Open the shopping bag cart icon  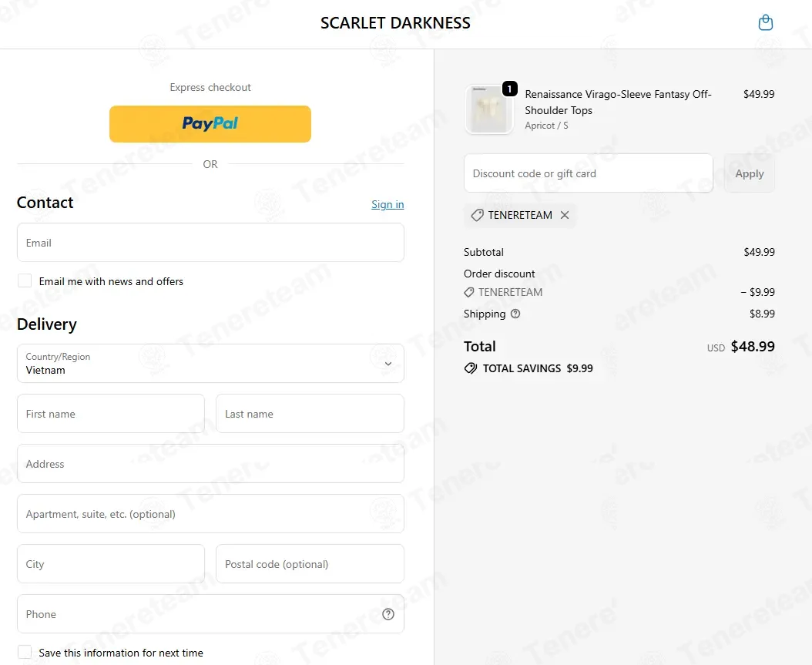tap(766, 23)
